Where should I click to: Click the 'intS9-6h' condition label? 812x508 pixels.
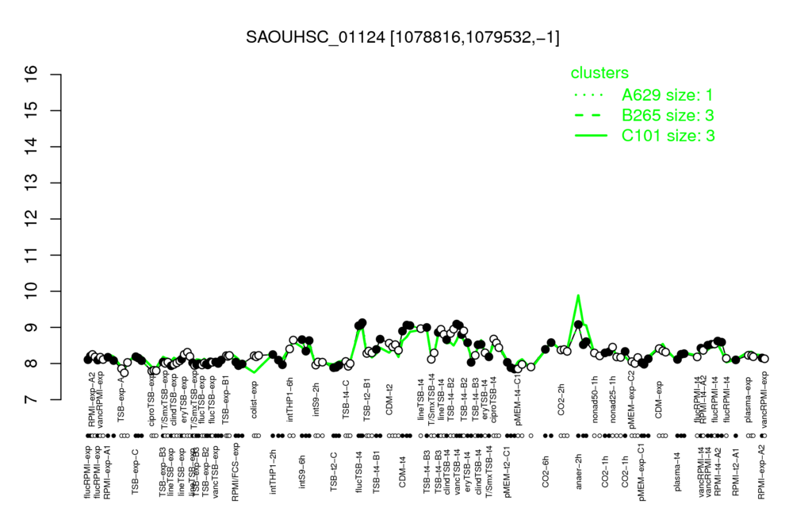pos(302,471)
